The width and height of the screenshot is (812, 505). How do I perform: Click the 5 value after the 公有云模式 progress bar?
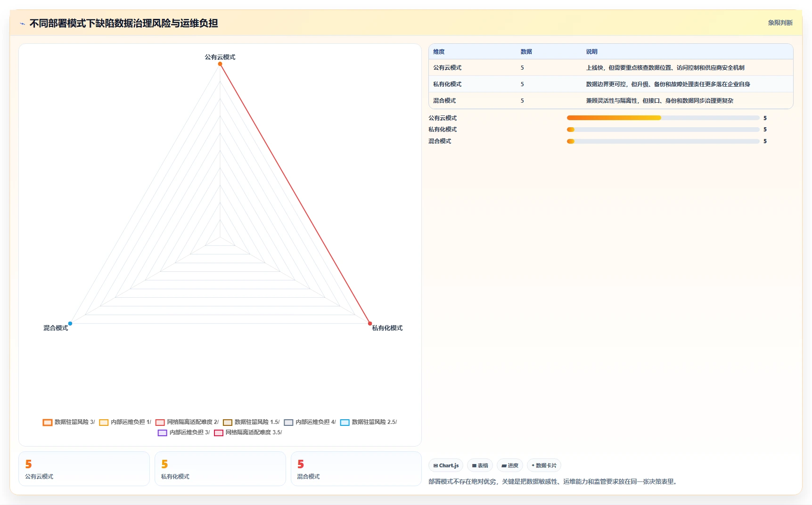click(x=765, y=118)
